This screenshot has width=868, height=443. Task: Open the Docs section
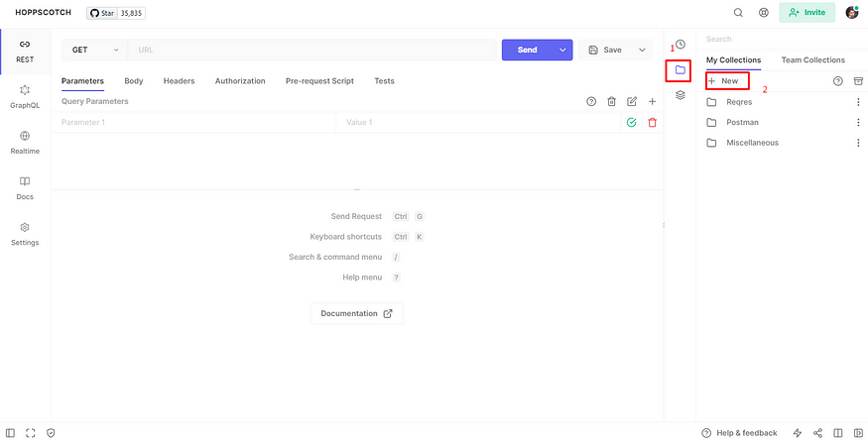25,188
